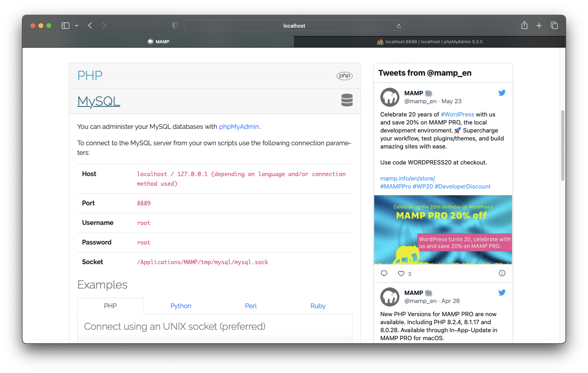The image size is (588, 373).
Task: Click the reply bubble icon on tweet
Action: (384, 273)
